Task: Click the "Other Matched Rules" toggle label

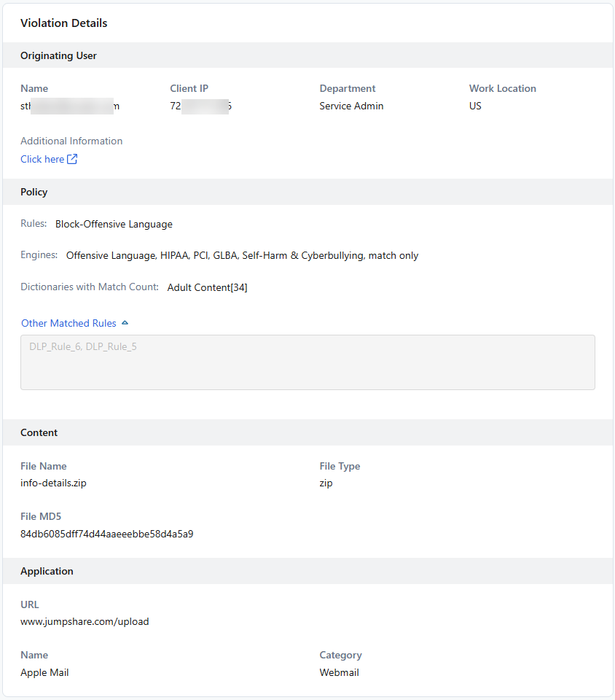Action: pyautogui.click(x=68, y=323)
